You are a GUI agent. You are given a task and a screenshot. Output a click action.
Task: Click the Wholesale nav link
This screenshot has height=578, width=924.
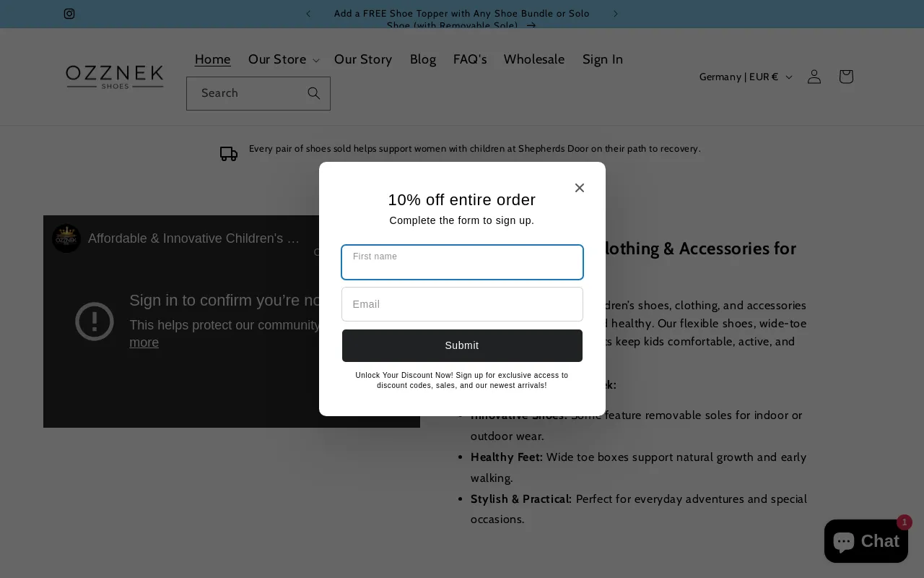point(534,59)
